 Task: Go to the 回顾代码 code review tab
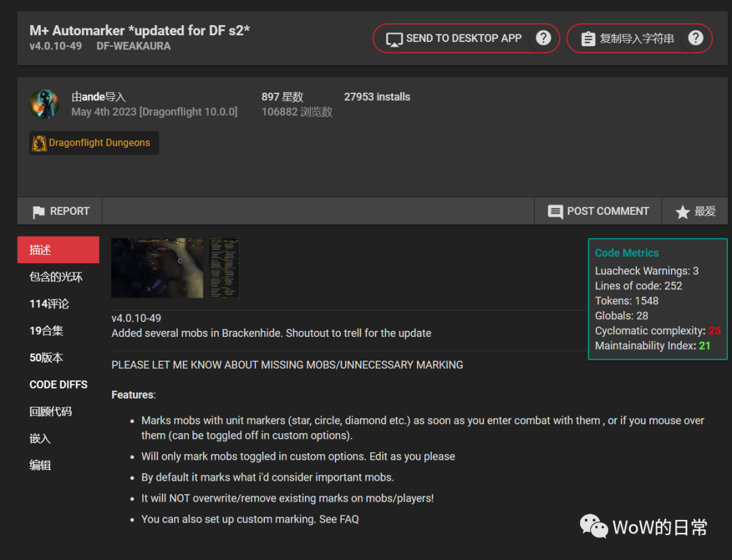click(51, 412)
